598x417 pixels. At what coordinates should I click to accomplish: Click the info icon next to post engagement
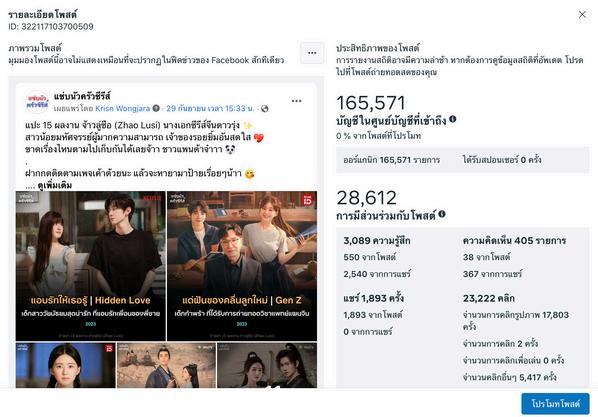442,214
